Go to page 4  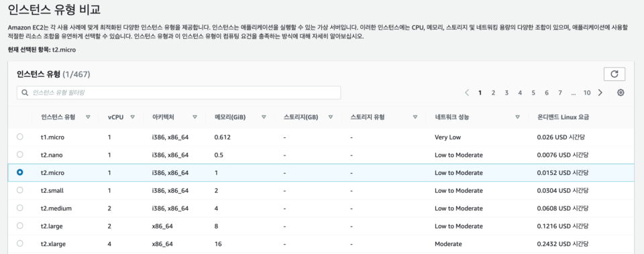click(520, 92)
